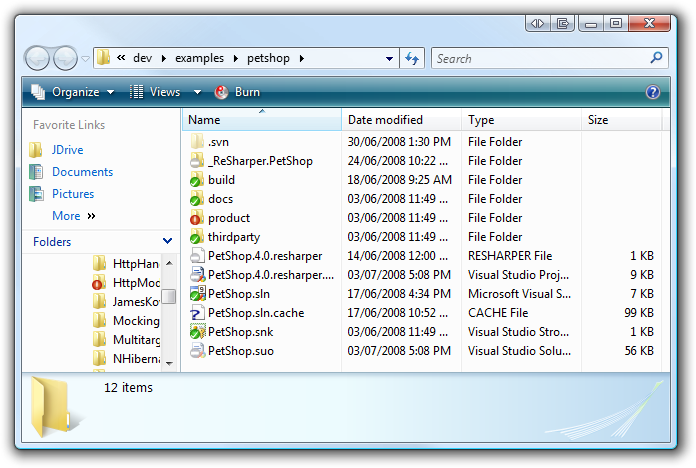696x468 pixels.
Task: Select NHiberna folder in the tree
Action: [x=127, y=359]
